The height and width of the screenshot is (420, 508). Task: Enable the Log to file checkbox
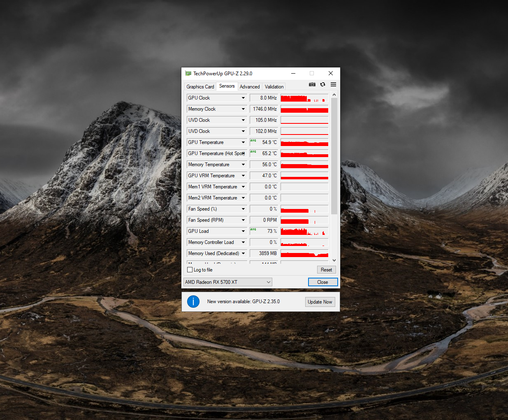click(x=190, y=270)
